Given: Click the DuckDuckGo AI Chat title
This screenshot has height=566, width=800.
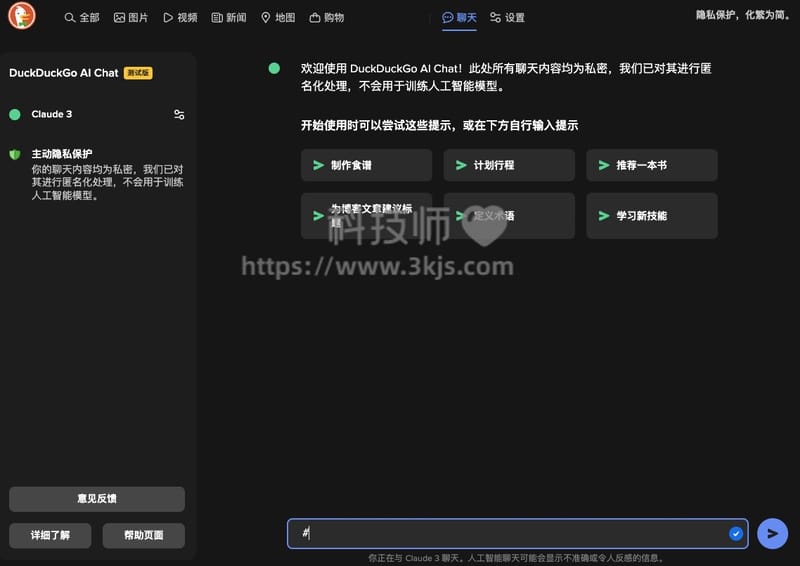Looking at the screenshot, I should pyautogui.click(x=64, y=73).
